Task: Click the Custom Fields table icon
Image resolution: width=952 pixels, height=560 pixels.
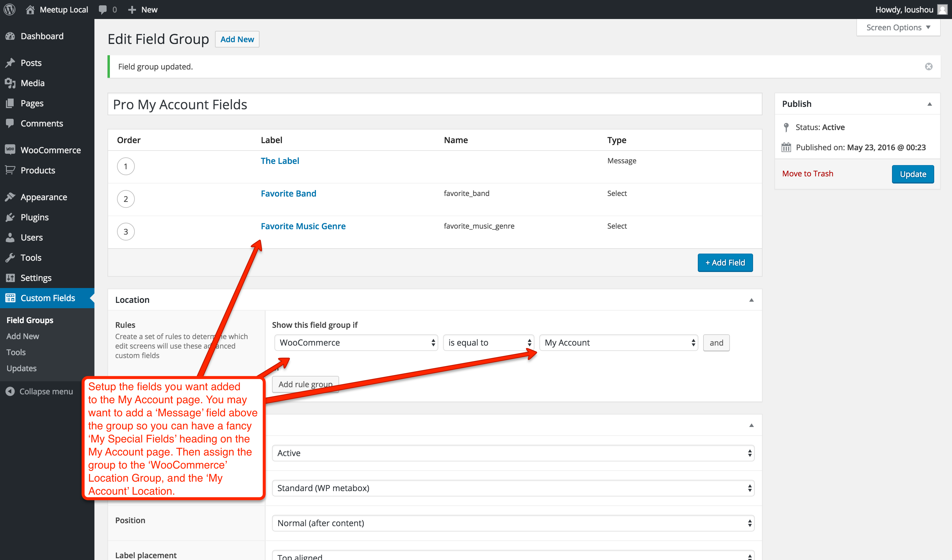Action: [x=10, y=298]
